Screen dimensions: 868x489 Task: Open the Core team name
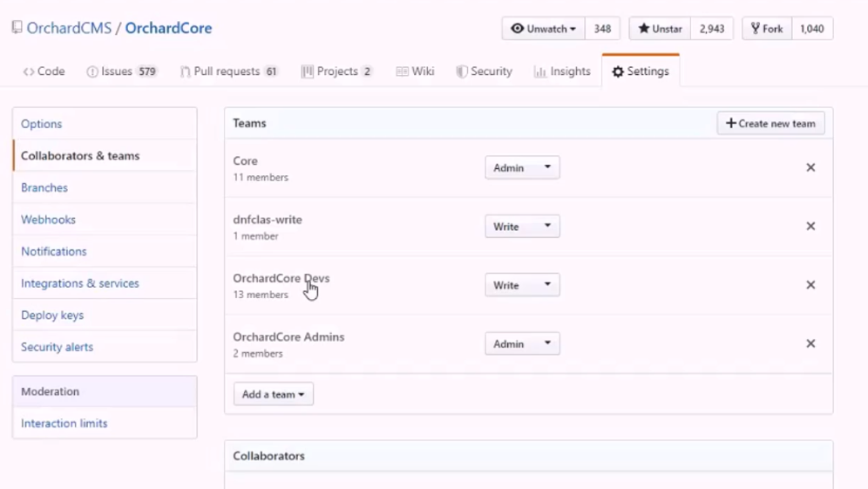tap(245, 160)
